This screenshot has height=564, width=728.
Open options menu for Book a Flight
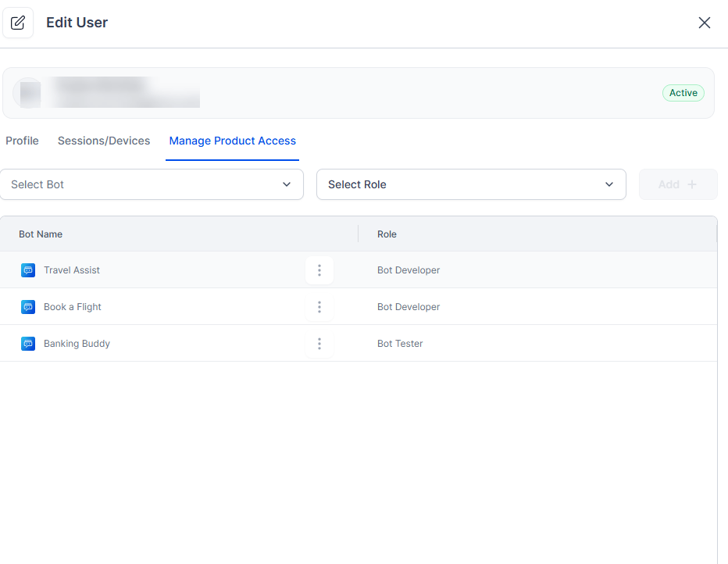point(319,307)
